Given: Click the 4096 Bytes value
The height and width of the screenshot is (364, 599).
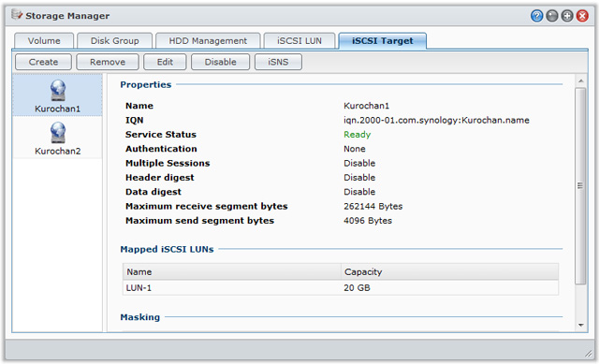Looking at the screenshot, I should click(368, 221).
